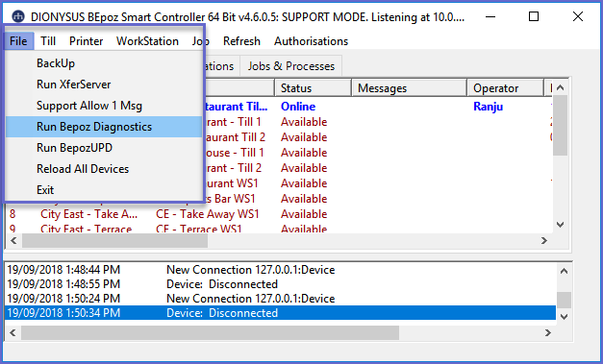Image resolution: width=603 pixels, height=364 pixels.
Task: Click Available status for Take Away WS1
Action: 304,214
